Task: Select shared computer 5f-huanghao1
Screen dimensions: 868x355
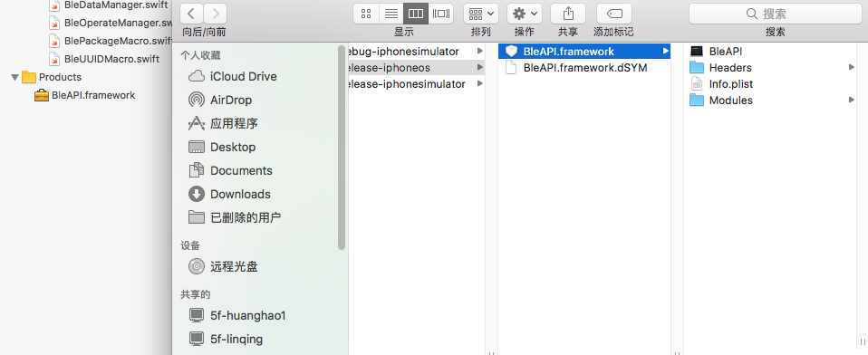Action: [x=236, y=316]
